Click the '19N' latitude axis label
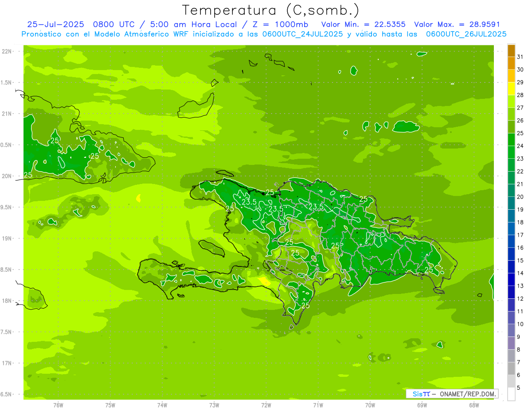Screen dimensions: 532x411 tap(7, 238)
